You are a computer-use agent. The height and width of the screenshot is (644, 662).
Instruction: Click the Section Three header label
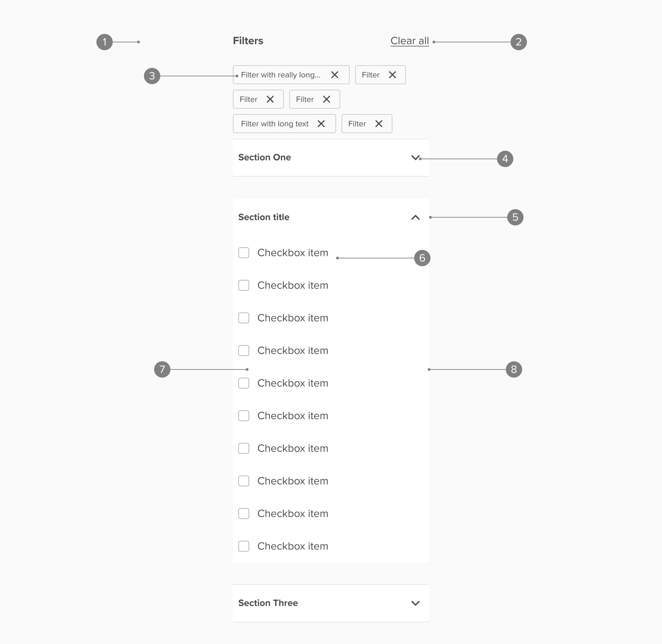point(268,603)
